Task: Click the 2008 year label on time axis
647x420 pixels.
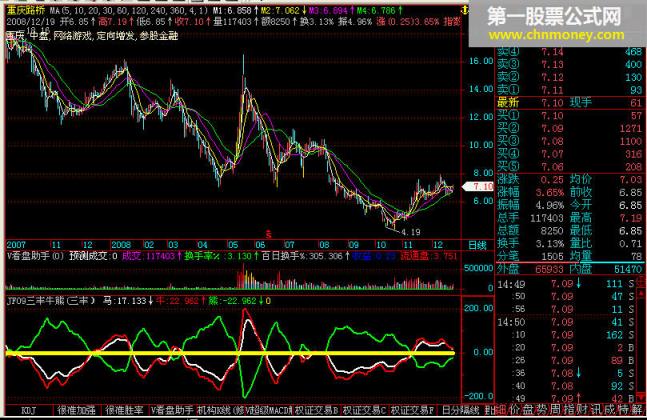Action: (121, 245)
